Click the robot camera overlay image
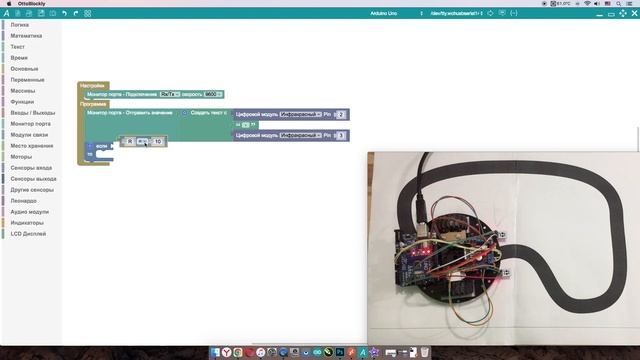This screenshot has width=640, height=360. coord(503,248)
